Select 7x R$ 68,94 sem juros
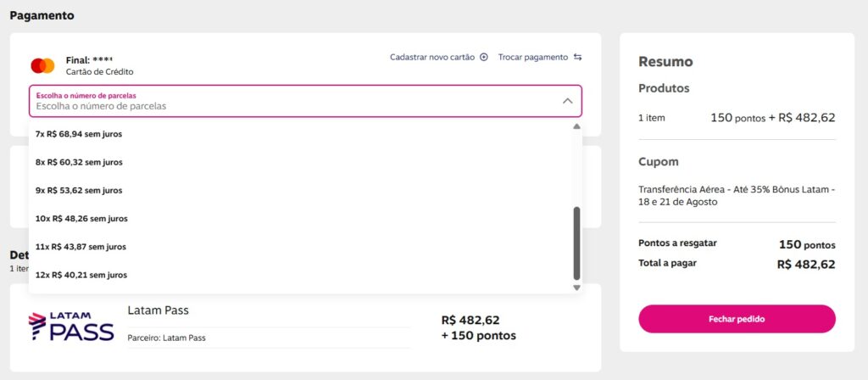The width and height of the screenshot is (868, 380). 79,134
